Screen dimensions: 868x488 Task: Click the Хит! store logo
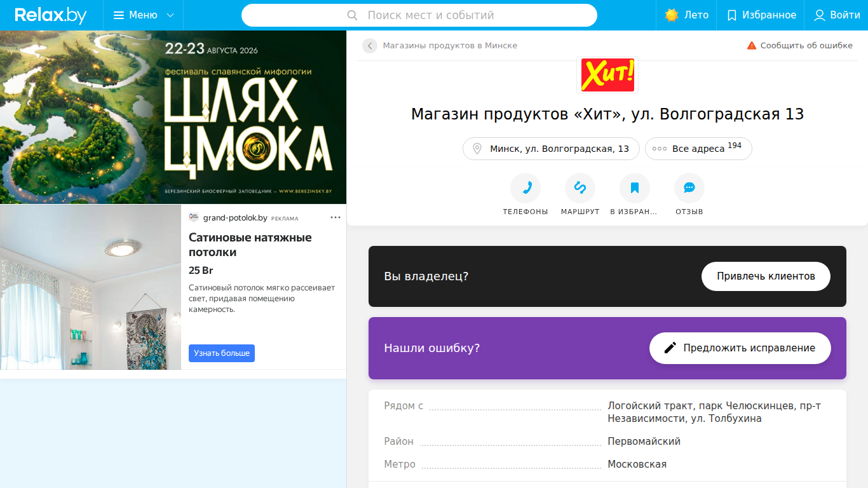[x=607, y=75]
